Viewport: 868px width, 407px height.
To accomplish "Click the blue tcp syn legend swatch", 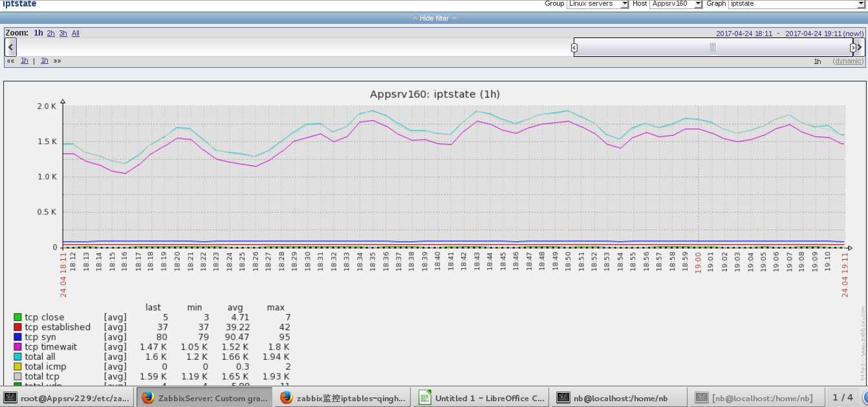I will (18, 337).
